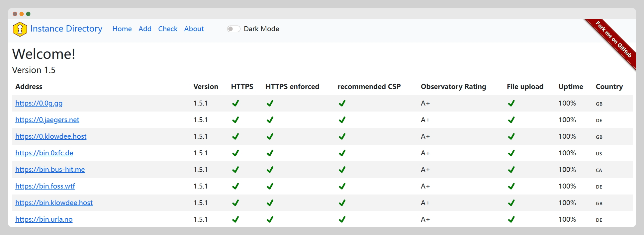Click the yellow keyhole logo icon
The width and height of the screenshot is (644, 235).
tap(20, 29)
